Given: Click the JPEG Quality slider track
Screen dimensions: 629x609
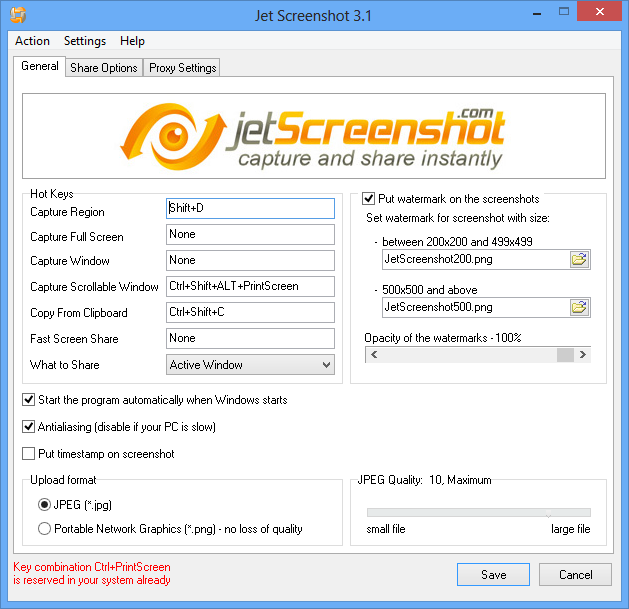Looking at the screenshot, I should [479, 512].
